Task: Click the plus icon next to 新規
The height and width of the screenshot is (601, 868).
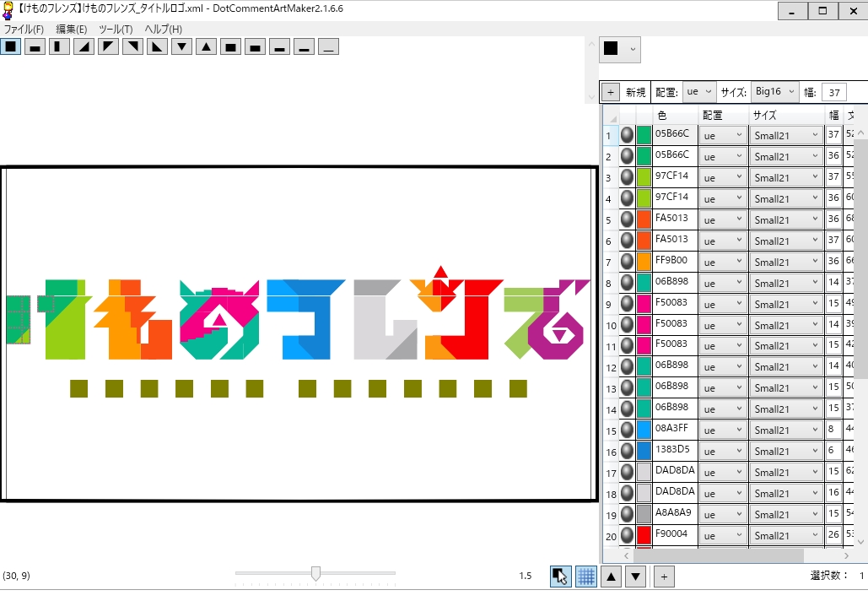Action: [x=611, y=93]
